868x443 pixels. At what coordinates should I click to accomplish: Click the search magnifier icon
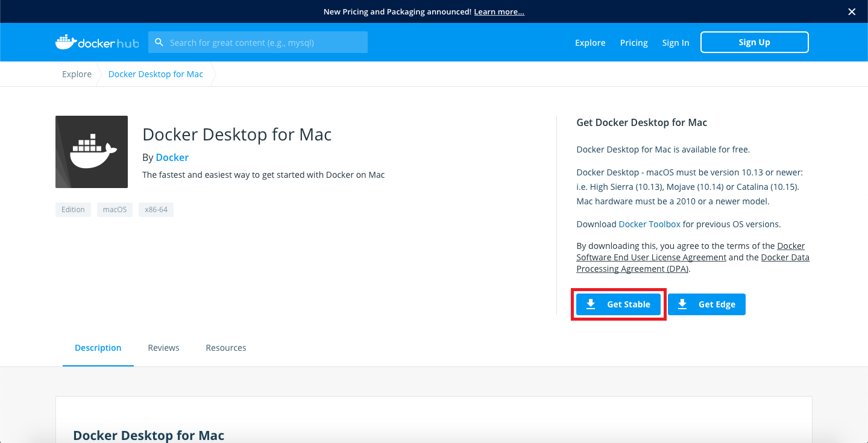159,42
